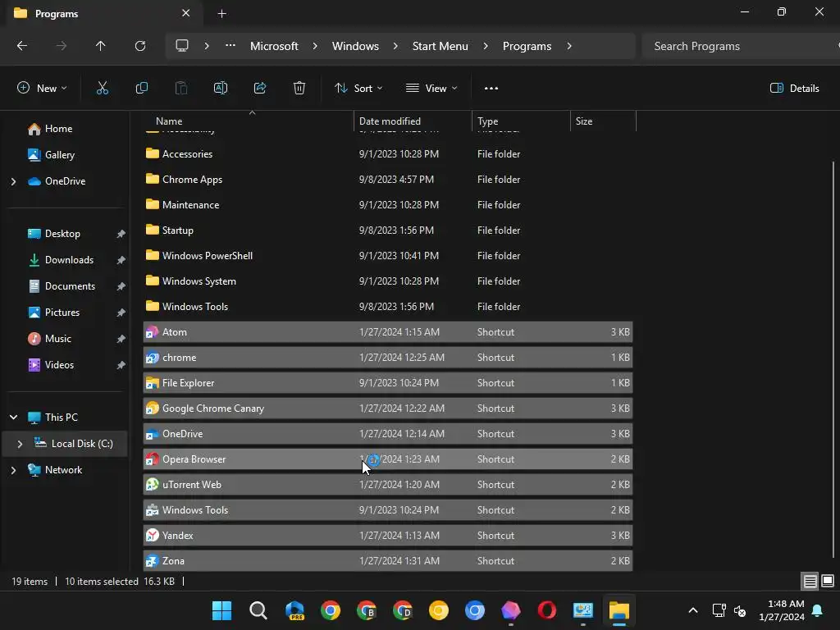Open the See more ellipsis menu in toolbar
The width and height of the screenshot is (840, 630).
click(491, 89)
